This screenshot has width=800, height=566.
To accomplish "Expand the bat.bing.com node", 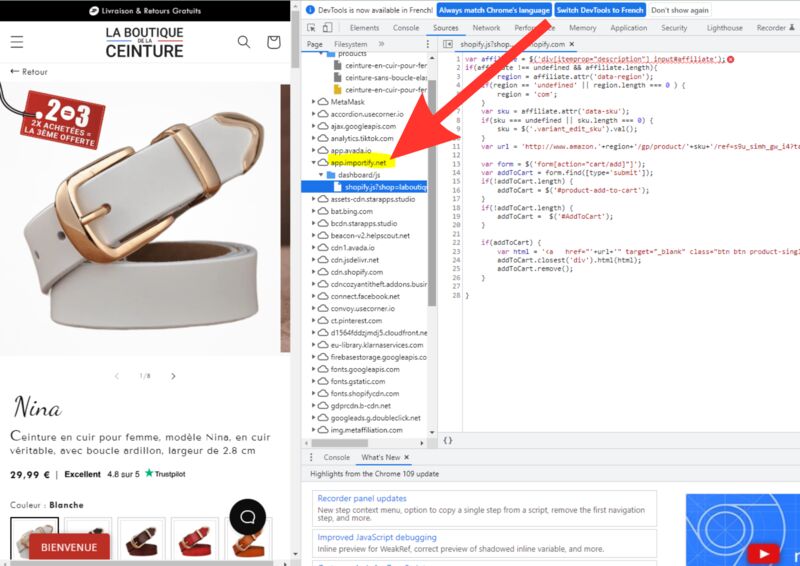I will (313, 211).
